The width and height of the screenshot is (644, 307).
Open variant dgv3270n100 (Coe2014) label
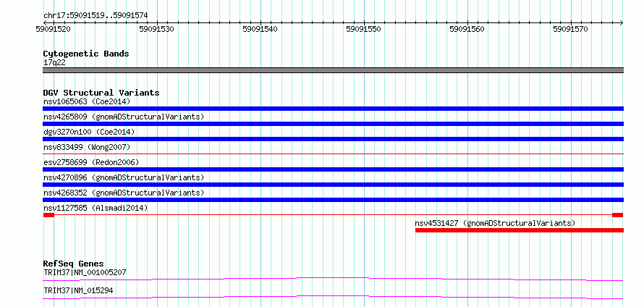click(x=89, y=132)
